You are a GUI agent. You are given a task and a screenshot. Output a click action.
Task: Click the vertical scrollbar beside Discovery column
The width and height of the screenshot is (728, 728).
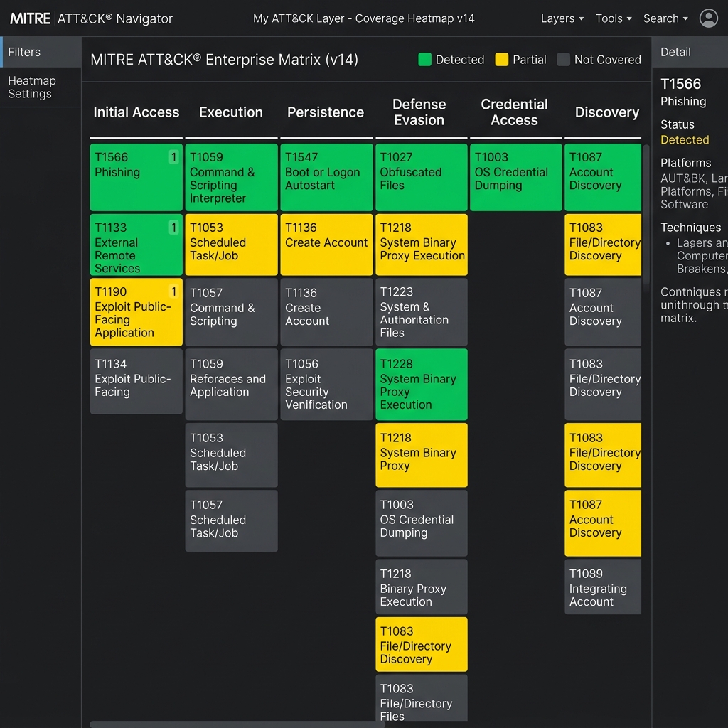646,218
